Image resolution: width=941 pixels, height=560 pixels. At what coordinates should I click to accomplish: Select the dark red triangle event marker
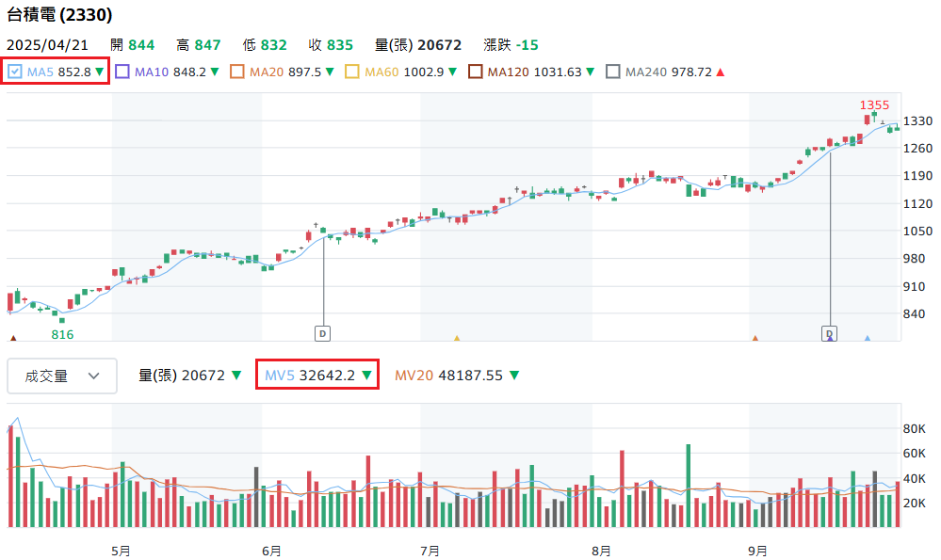click(x=13, y=338)
